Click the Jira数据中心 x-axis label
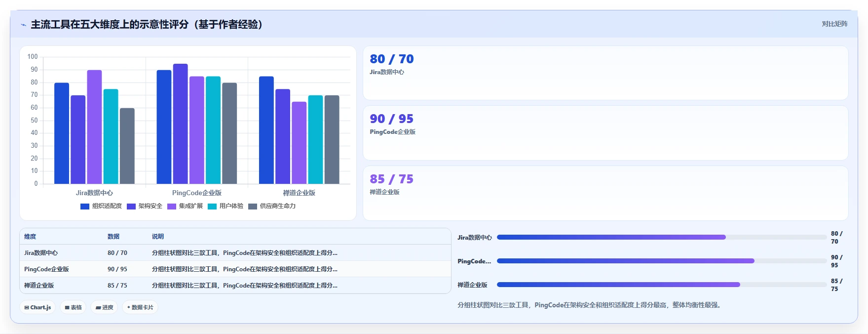This screenshot has width=868, height=334. [94, 193]
